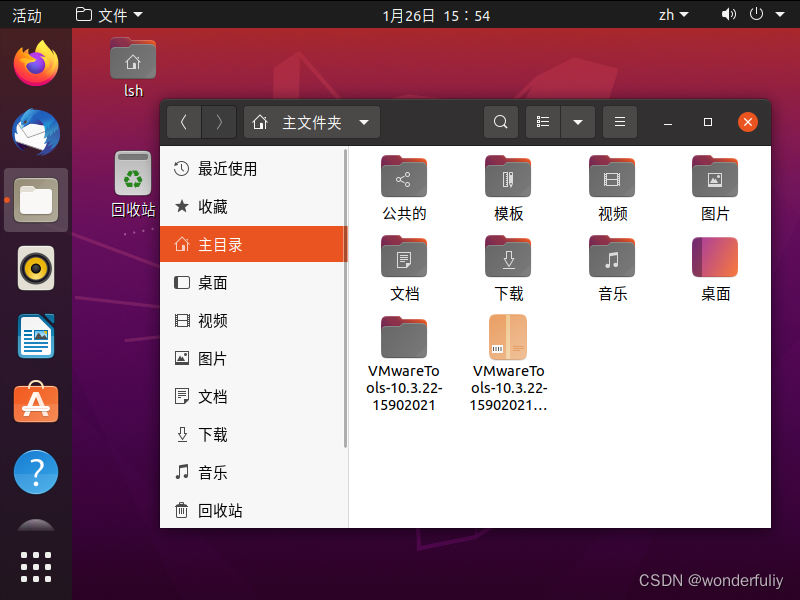The image size is (800, 600).
Task: Click the Files icon in the dock
Action: click(36, 200)
